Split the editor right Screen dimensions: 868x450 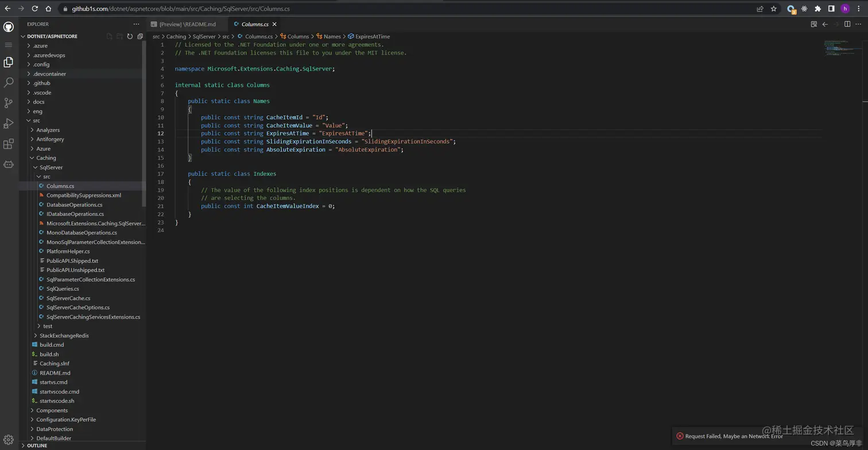coord(847,24)
